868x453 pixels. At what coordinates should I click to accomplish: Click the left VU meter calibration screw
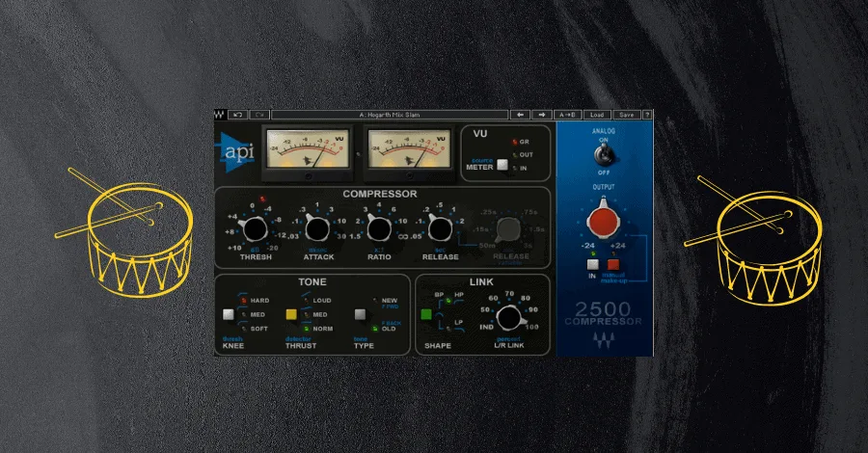click(x=308, y=176)
